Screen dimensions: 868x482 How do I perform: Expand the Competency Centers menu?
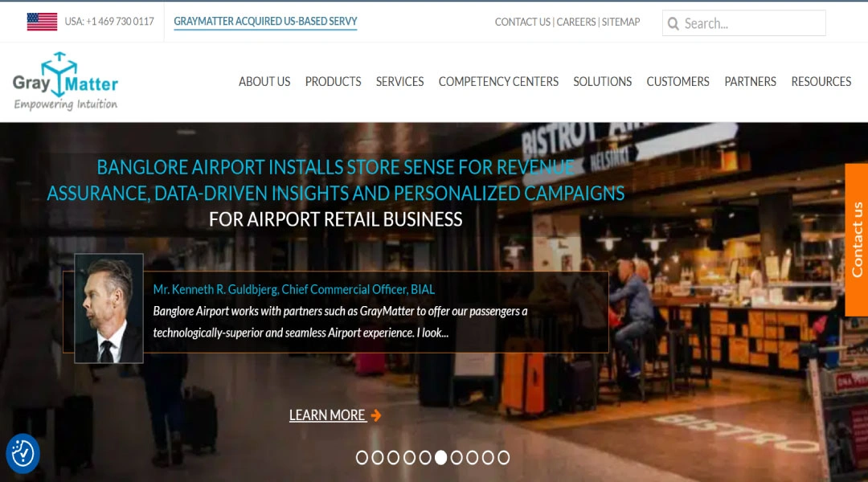tap(498, 81)
